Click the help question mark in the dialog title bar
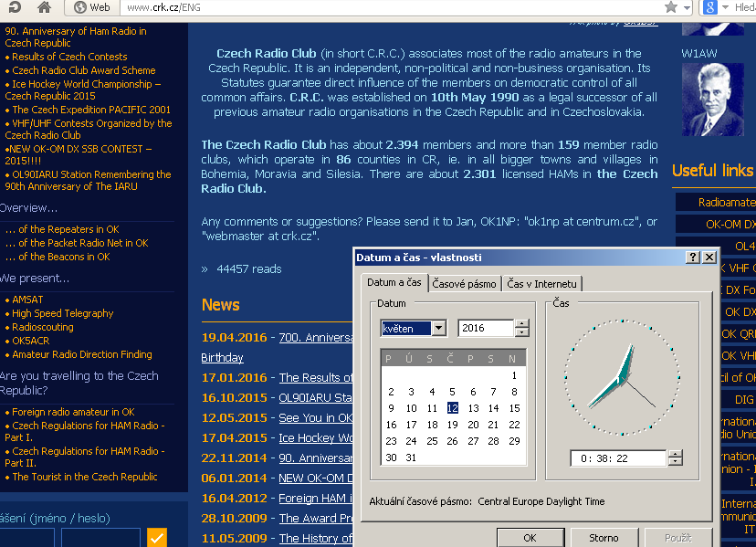 pyautogui.click(x=693, y=258)
